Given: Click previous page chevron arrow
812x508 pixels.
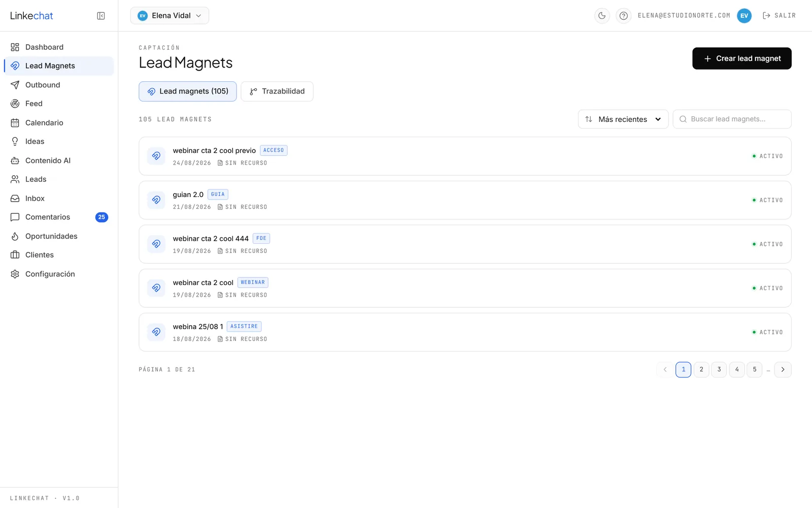Looking at the screenshot, I should pos(665,370).
